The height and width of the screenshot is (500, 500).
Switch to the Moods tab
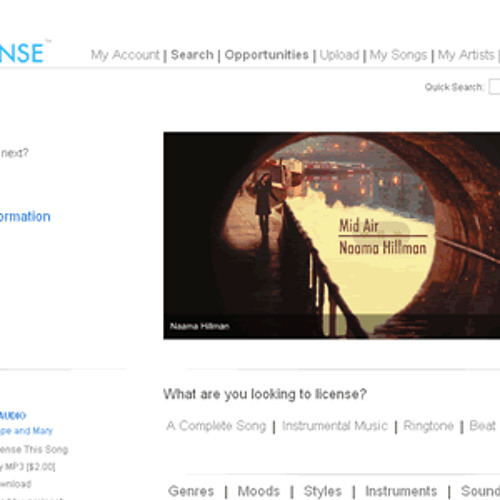point(259,491)
